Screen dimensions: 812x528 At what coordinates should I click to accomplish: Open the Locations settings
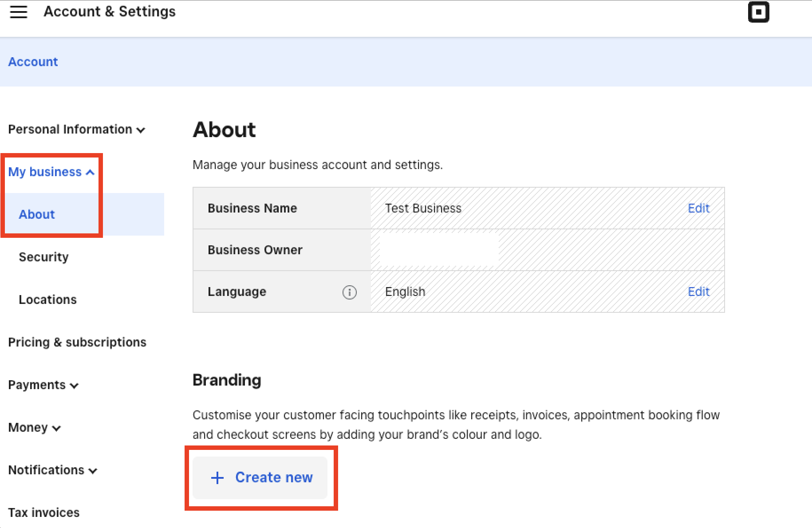coord(47,299)
